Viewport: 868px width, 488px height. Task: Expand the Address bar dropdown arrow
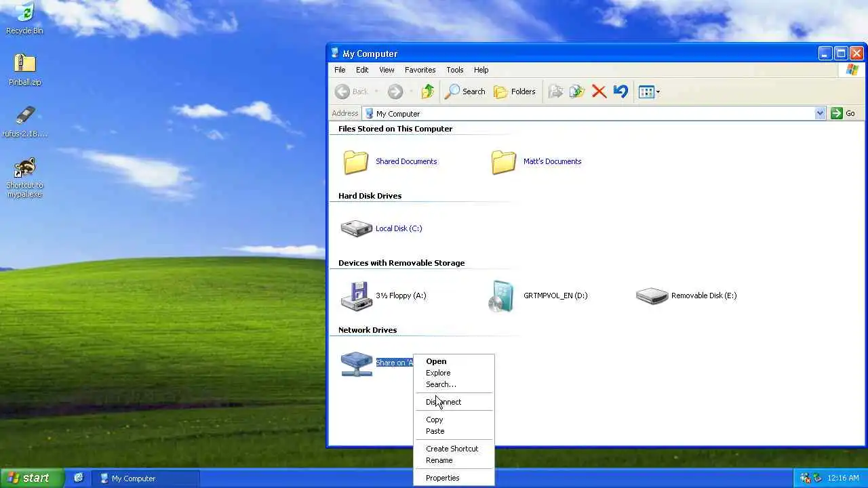point(820,113)
